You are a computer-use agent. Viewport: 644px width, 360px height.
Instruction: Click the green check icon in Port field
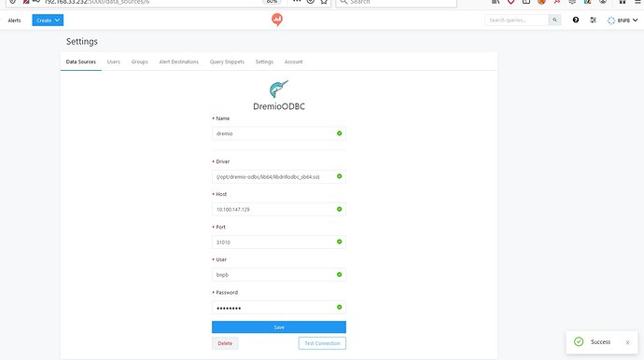[x=339, y=242]
